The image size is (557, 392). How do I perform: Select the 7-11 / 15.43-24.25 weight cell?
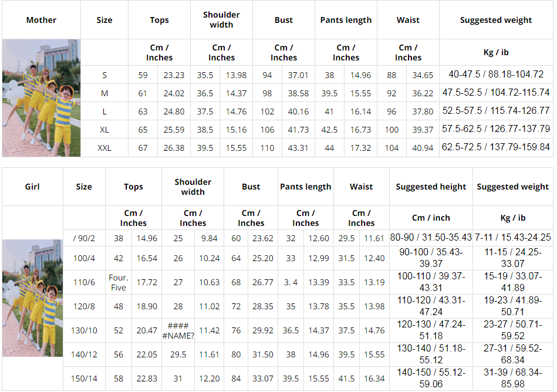point(513,238)
